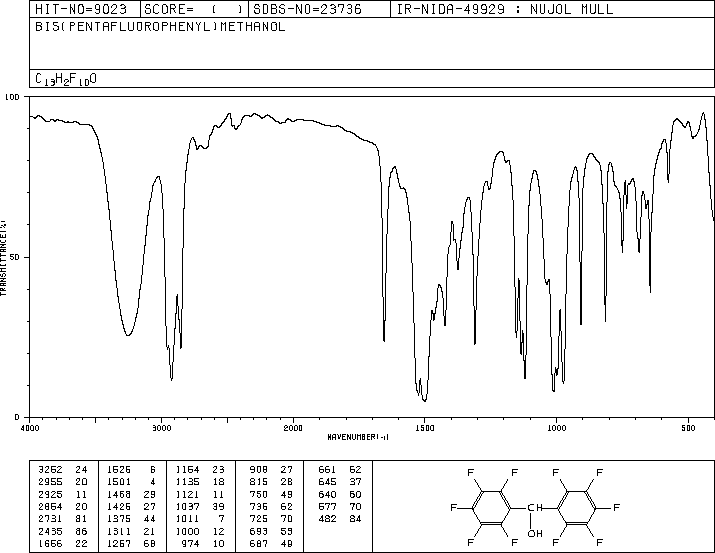Click peak table entry 2925
The height and width of the screenshot is (553, 715).
click(50, 494)
